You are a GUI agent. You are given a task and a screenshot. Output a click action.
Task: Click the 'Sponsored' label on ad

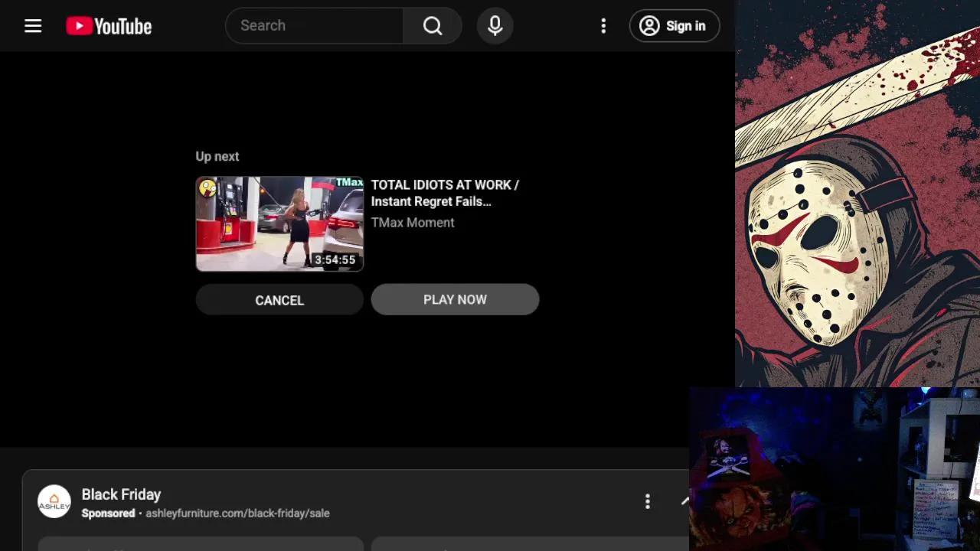108,513
